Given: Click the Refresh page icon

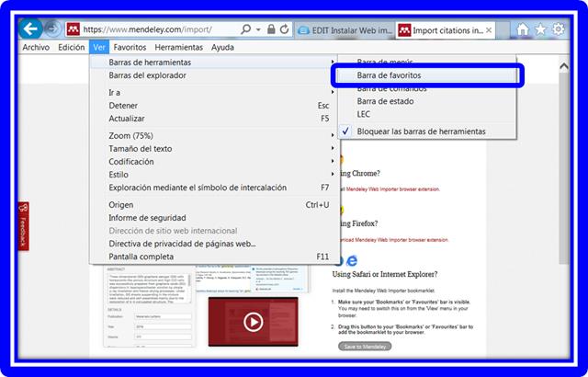Looking at the screenshot, I should coord(285,29).
